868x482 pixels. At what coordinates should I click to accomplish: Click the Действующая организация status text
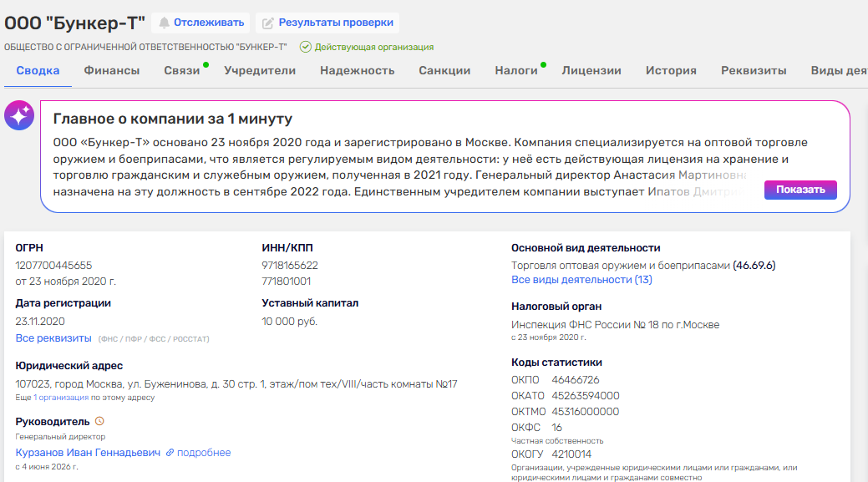[x=374, y=47]
